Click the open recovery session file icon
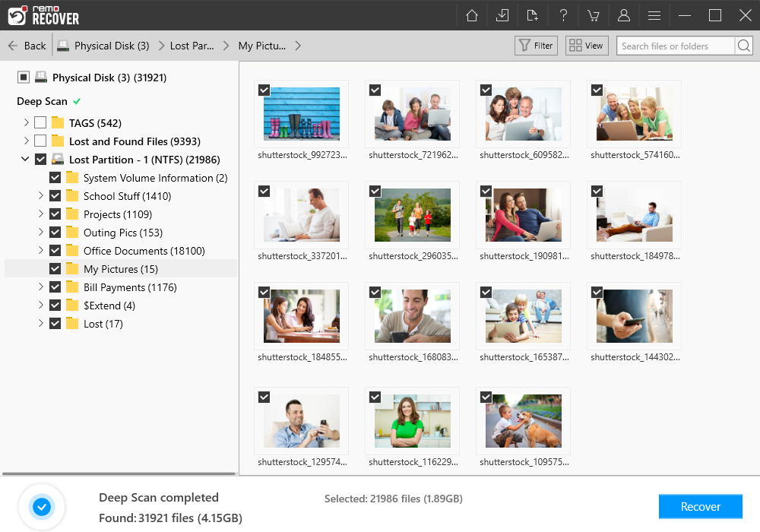This screenshot has height=532, width=760. tap(532, 15)
